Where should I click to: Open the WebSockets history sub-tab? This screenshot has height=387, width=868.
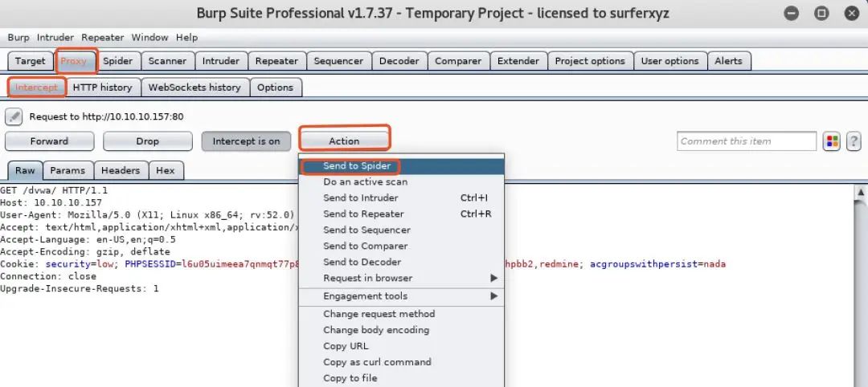pos(194,88)
